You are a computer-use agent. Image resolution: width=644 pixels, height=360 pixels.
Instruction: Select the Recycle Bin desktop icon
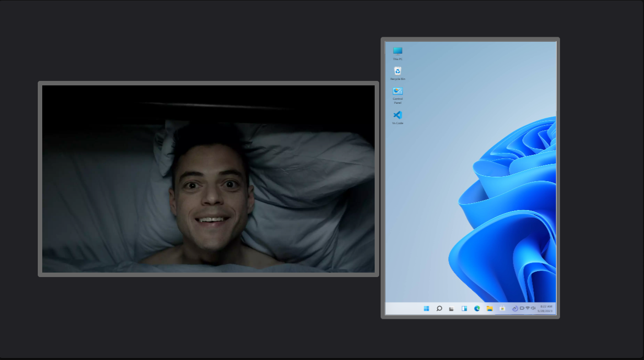398,73
